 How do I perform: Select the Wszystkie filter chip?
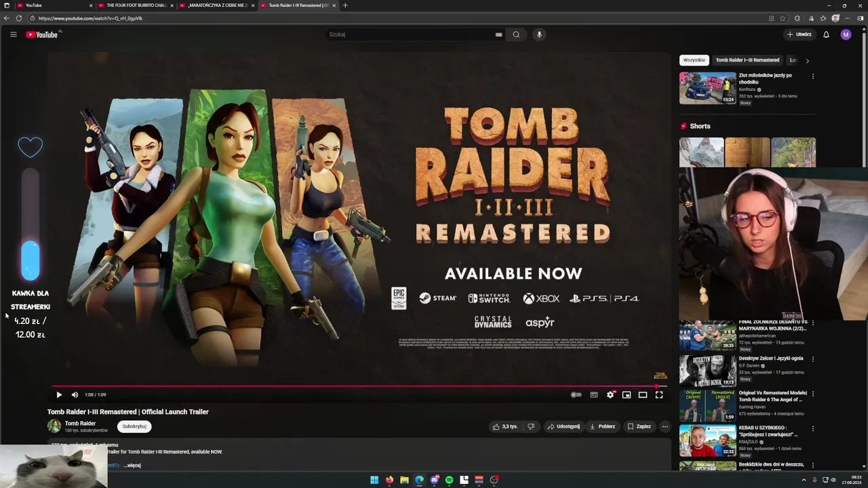tap(694, 60)
